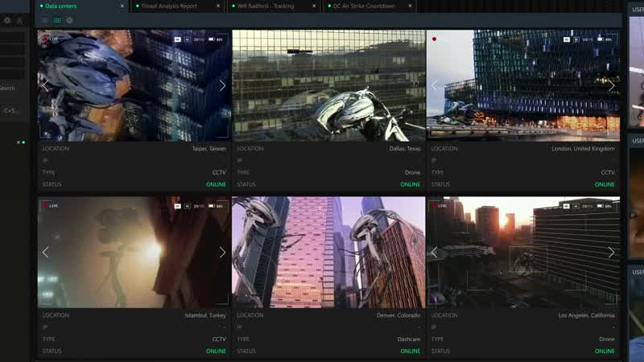Image resolution: width=644 pixels, height=362 pixels.
Task: Click the small x icon in left sidebar
Action: point(18,142)
